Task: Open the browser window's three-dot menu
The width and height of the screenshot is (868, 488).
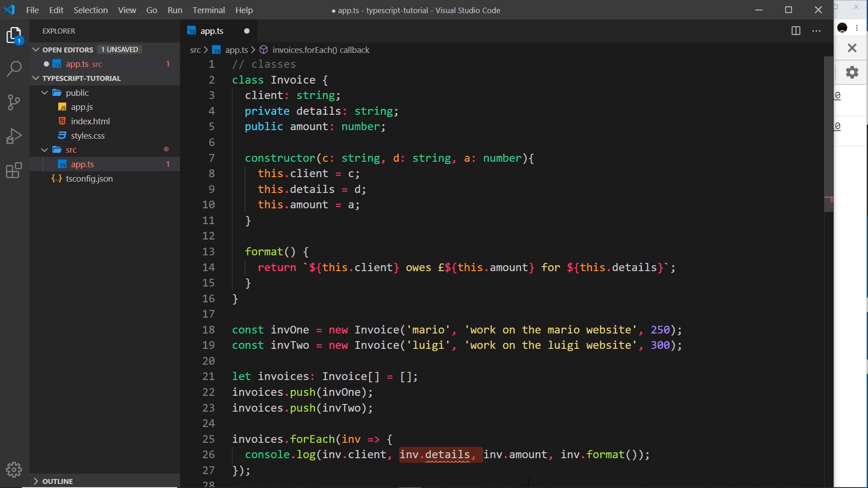Action: (857, 28)
